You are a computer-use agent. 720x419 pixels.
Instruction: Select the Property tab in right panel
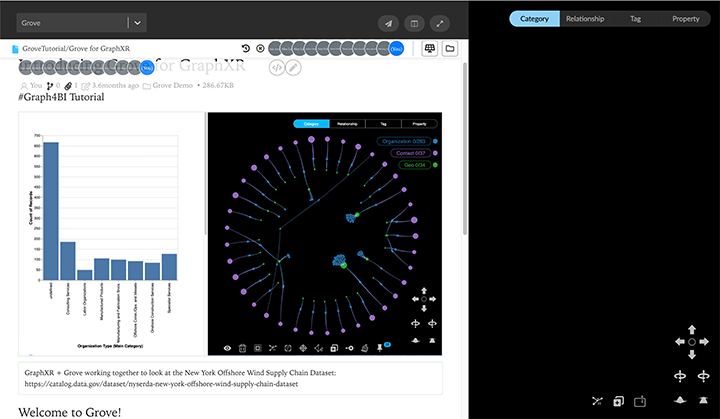686,19
